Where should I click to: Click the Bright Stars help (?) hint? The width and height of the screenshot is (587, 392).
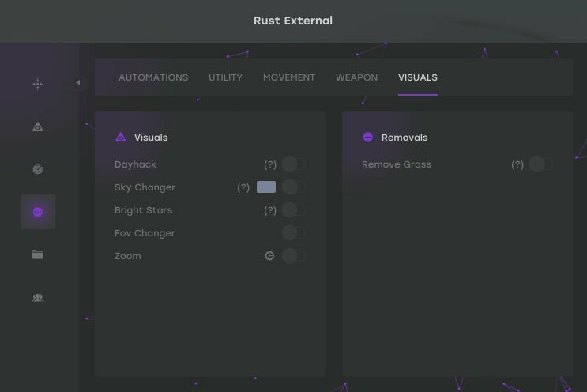coord(270,210)
